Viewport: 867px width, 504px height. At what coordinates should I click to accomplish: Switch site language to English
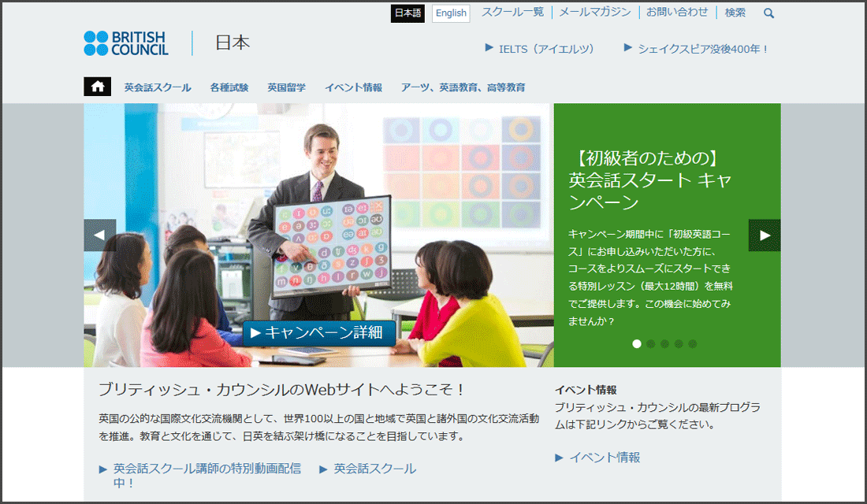pyautogui.click(x=450, y=13)
